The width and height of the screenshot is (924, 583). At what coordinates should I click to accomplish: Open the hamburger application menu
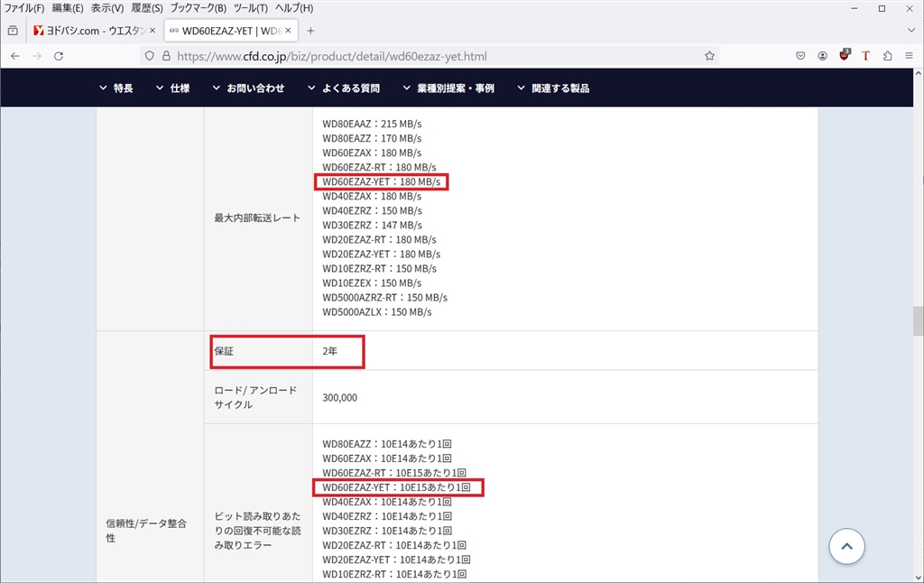(x=909, y=56)
